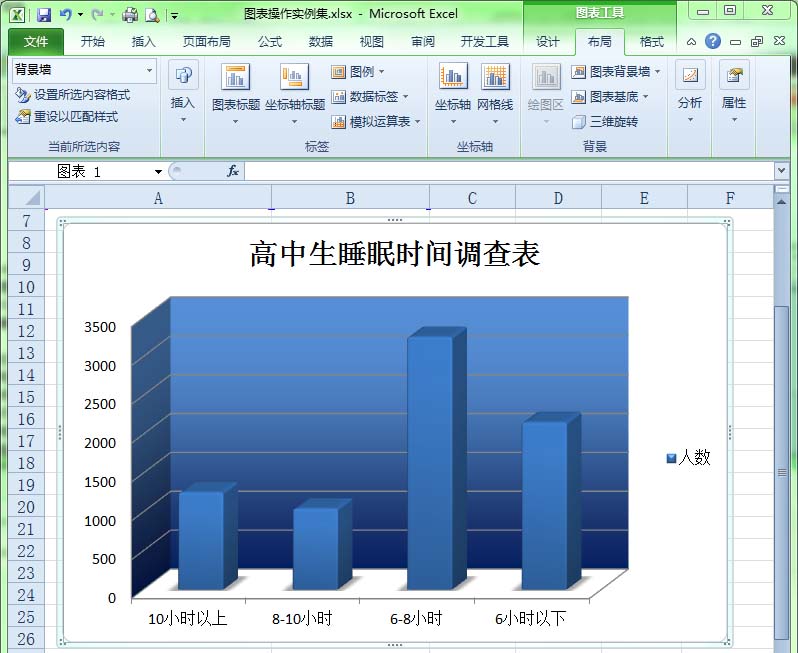The image size is (798, 653).
Task: Open the 文件 tab
Action: point(36,42)
